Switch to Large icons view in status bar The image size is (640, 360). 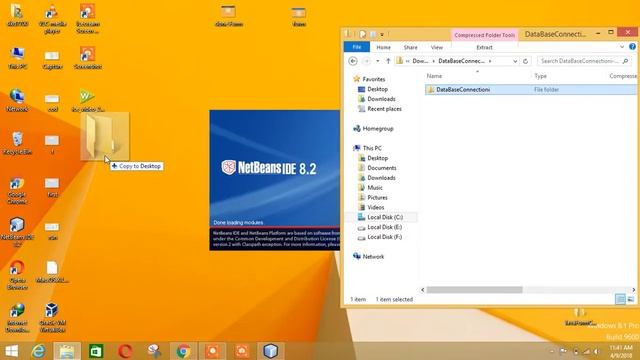click(x=631, y=299)
